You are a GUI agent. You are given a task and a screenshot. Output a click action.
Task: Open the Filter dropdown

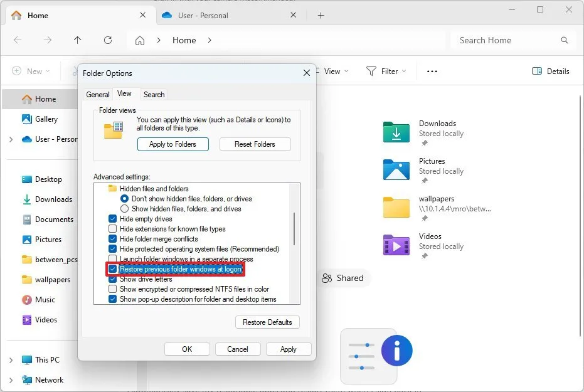(x=386, y=71)
